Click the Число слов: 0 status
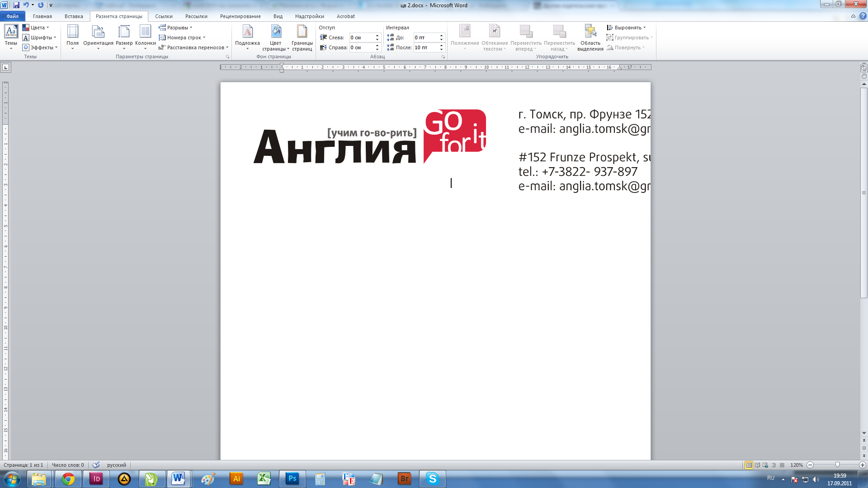868x488 pixels. point(68,465)
